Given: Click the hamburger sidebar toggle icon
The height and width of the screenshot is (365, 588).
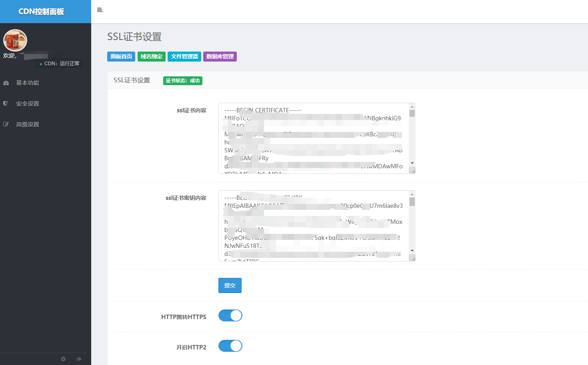Looking at the screenshot, I should 100,10.
